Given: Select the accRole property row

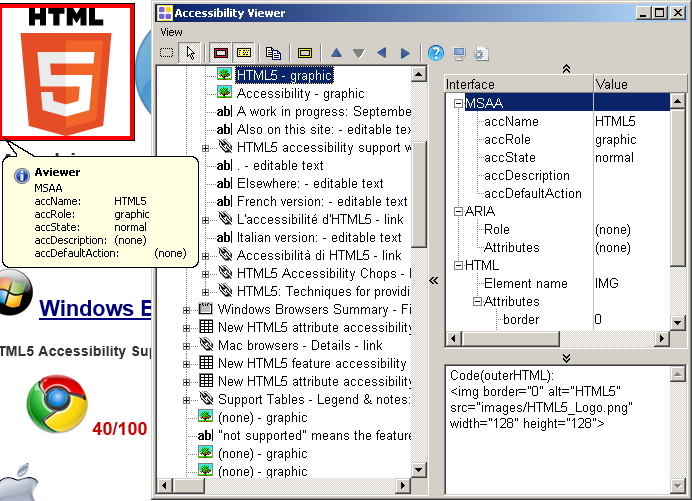Looking at the screenshot, I should (558, 139).
